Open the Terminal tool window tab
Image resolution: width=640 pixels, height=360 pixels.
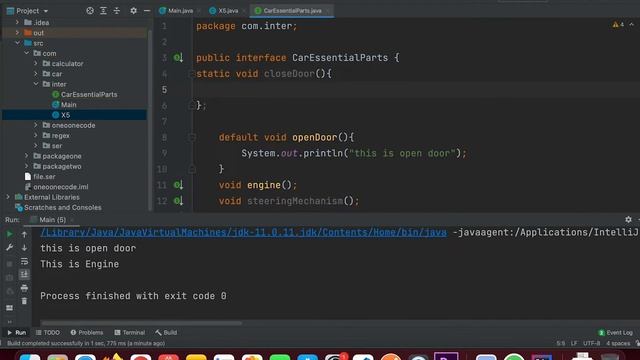coord(130,333)
